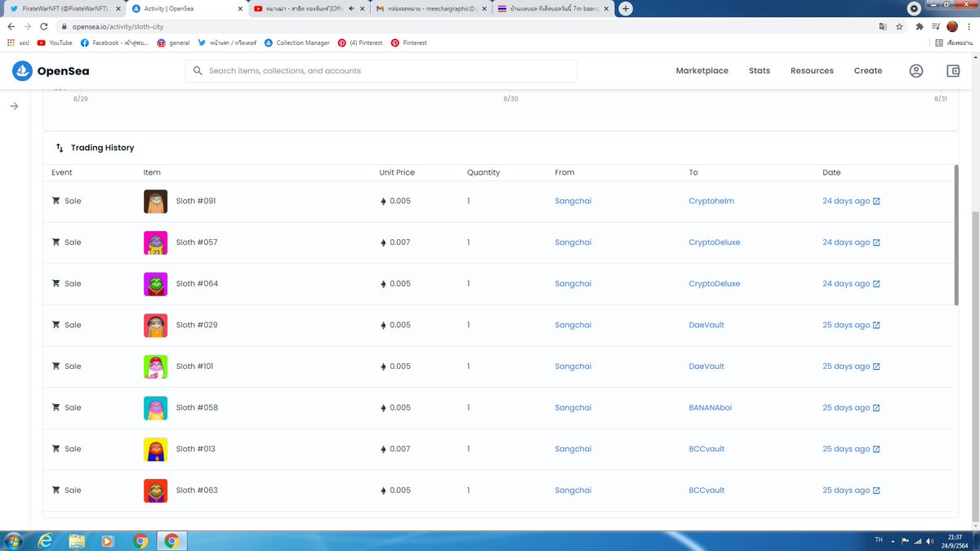Open Internet Explorer from taskbar
Image resolution: width=980 pixels, height=551 pixels.
[47, 540]
